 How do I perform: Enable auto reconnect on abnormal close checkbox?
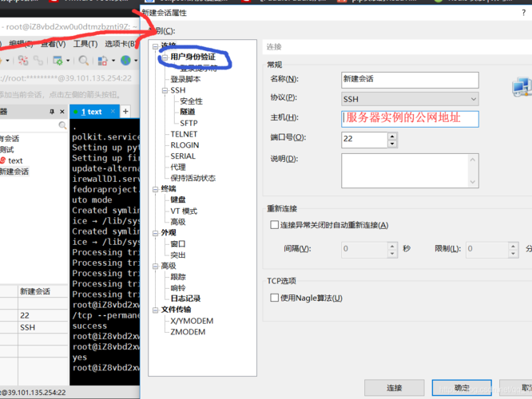pos(274,225)
